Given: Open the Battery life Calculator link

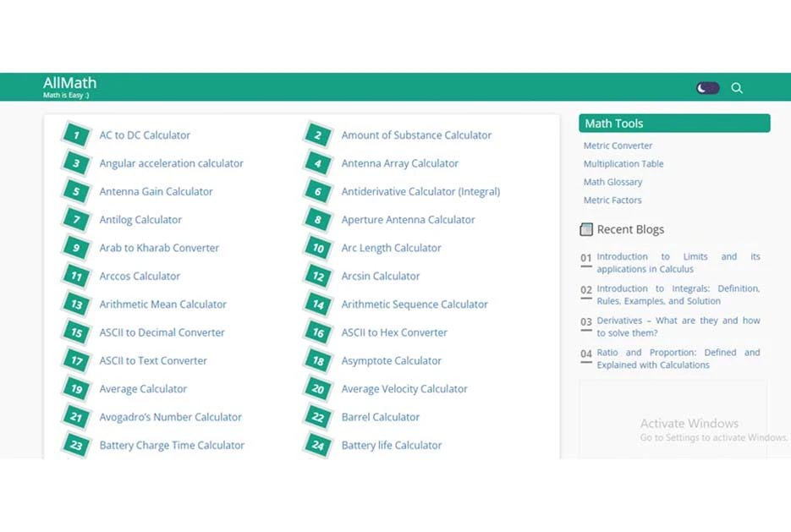Looking at the screenshot, I should point(392,446).
